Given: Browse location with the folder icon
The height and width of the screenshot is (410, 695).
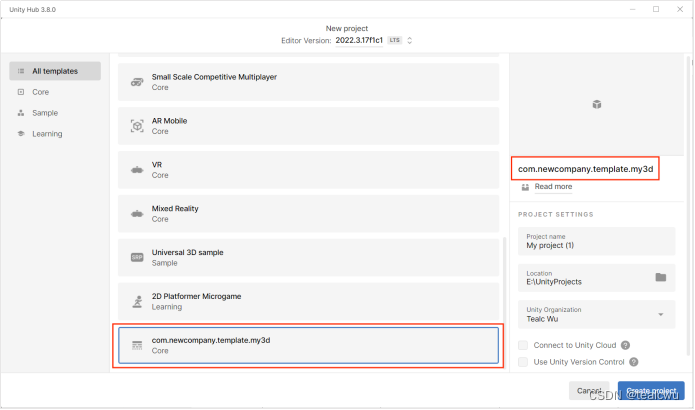Looking at the screenshot, I should click(x=660, y=277).
